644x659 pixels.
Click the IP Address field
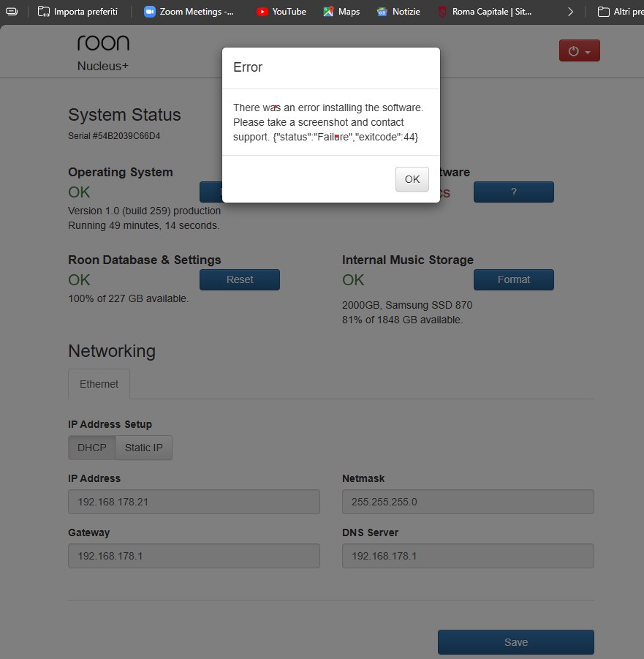pyautogui.click(x=194, y=502)
